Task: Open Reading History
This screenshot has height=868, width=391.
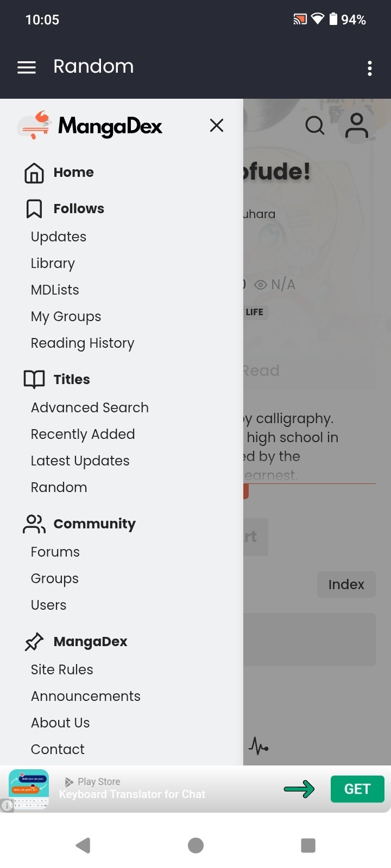Action: pos(83,343)
